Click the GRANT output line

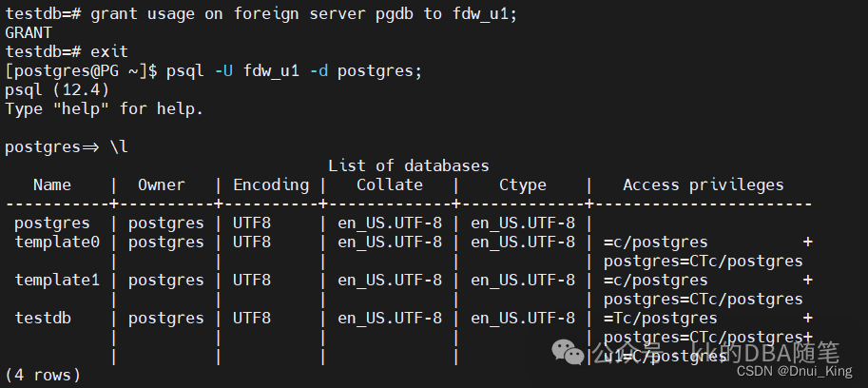[x=29, y=32]
